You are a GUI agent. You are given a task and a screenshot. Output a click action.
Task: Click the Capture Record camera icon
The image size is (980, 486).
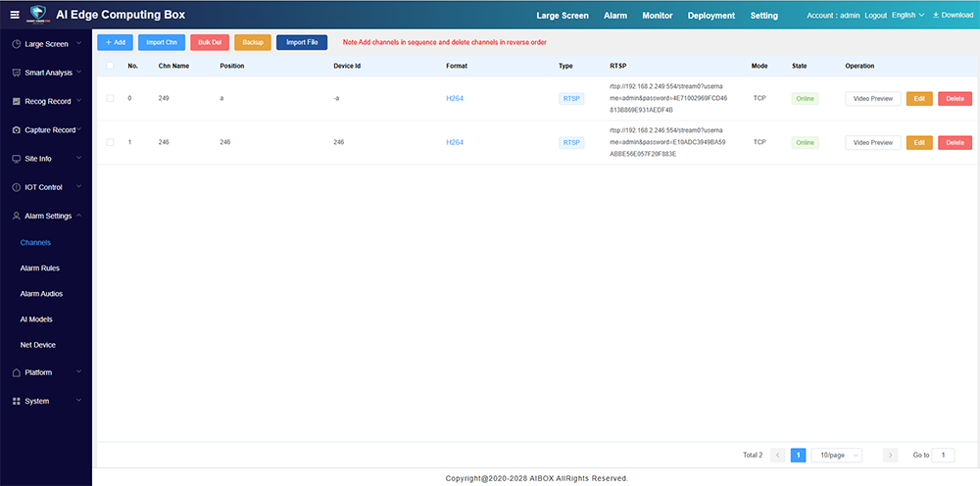[x=16, y=130]
